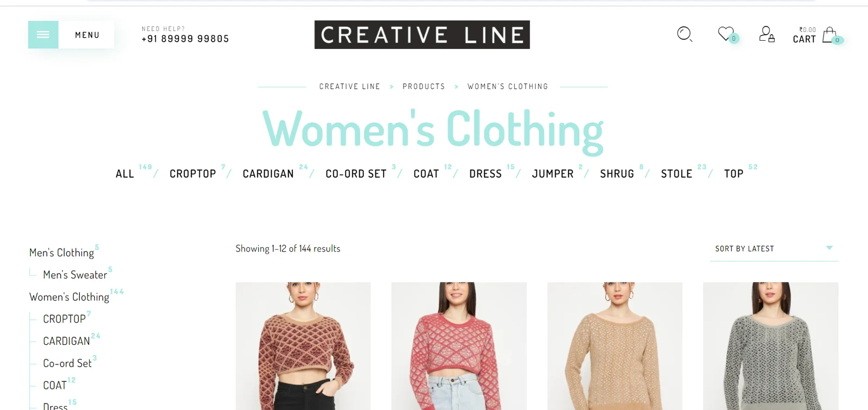Viewport: 868px width, 410px height.
Task: Open Co-ord Set in sidebar tree
Action: point(67,363)
